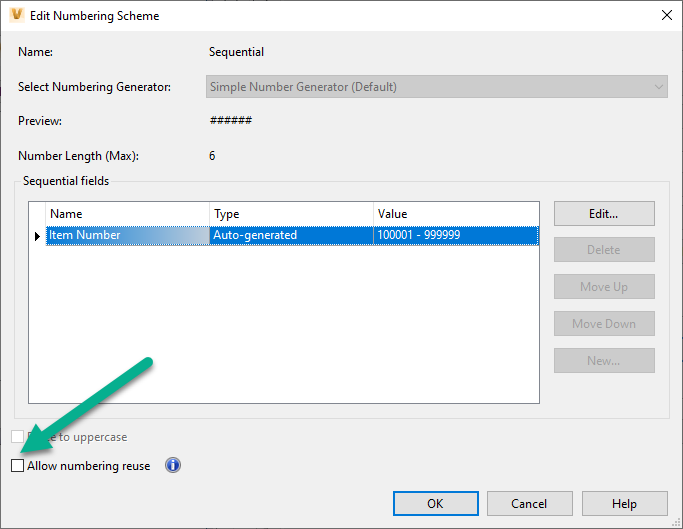Select the Item Number field row
The width and height of the screenshot is (683, 529).
click(x=127, y=235)
